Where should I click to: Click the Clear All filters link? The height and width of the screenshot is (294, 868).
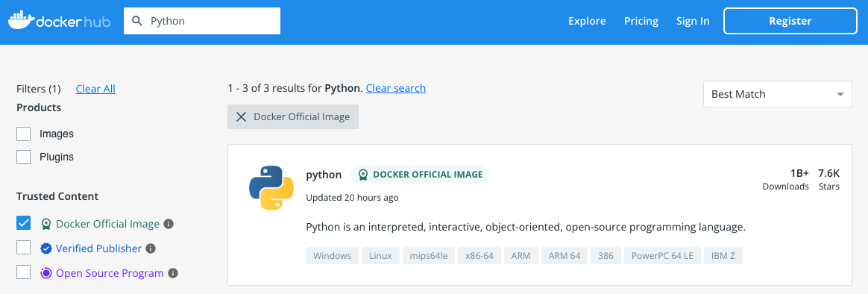(95, 89)
